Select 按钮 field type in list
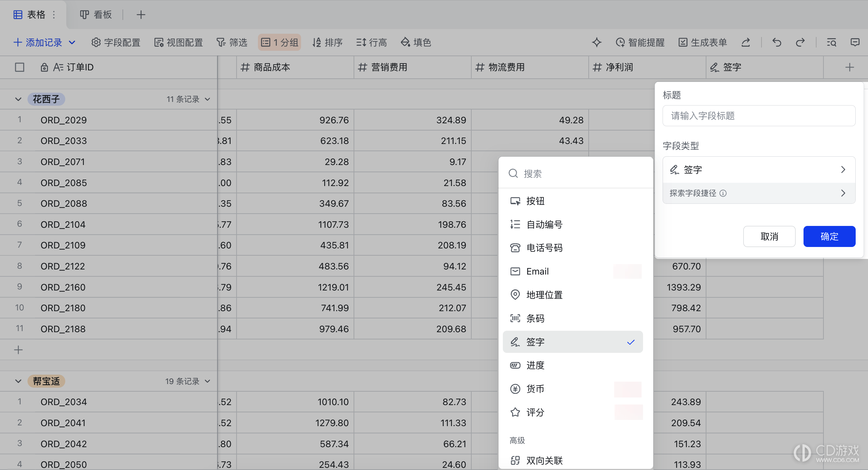This screenshot has height=470, width=868. click(573, 201)
